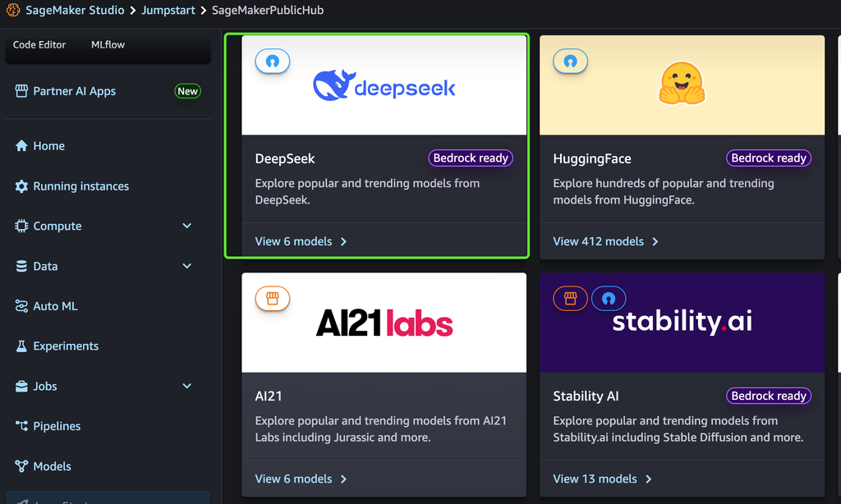Click the Pipelines icon
The image size is (841, 504).
pyautogui.click(x=21, y=426)
